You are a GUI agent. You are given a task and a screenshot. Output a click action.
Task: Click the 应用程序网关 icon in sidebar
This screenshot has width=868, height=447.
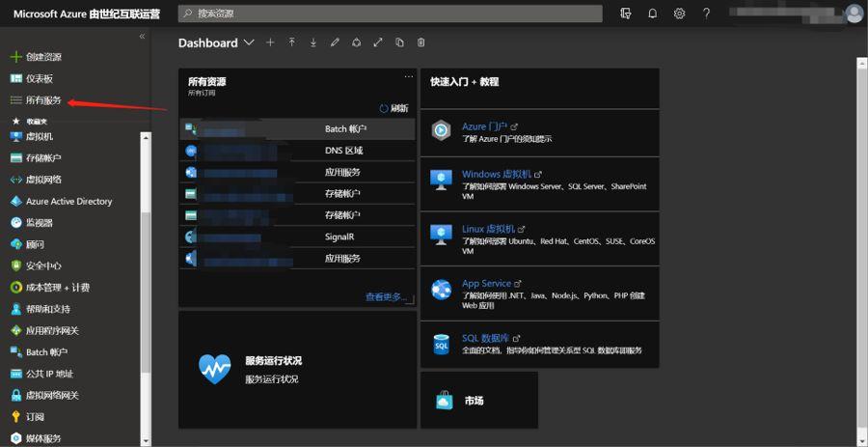click(16, 331)
